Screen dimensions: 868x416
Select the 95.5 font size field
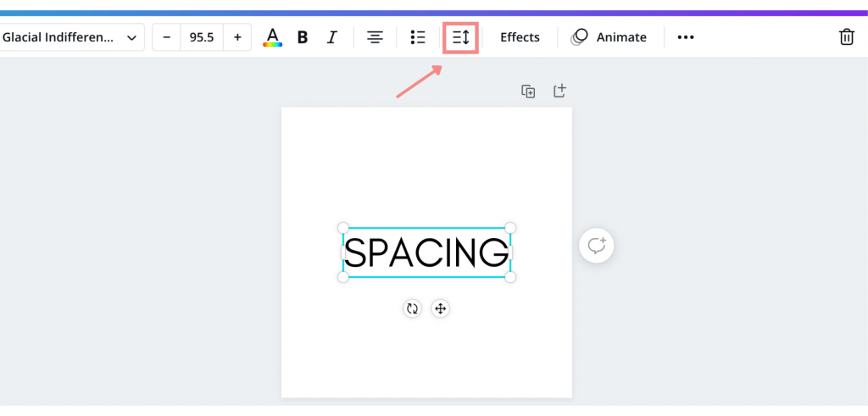[202, 37]
